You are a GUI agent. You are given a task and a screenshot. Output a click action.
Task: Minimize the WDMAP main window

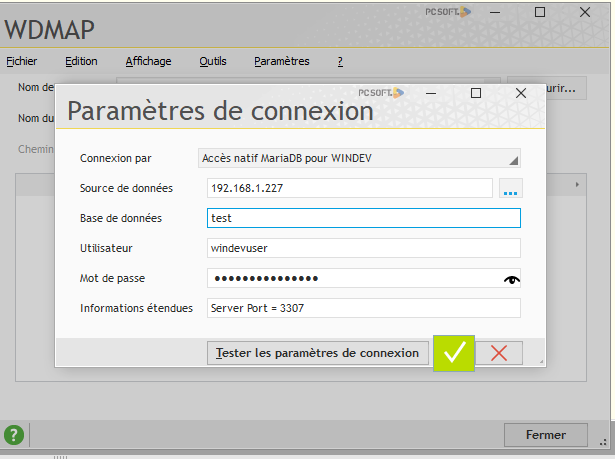495,13
